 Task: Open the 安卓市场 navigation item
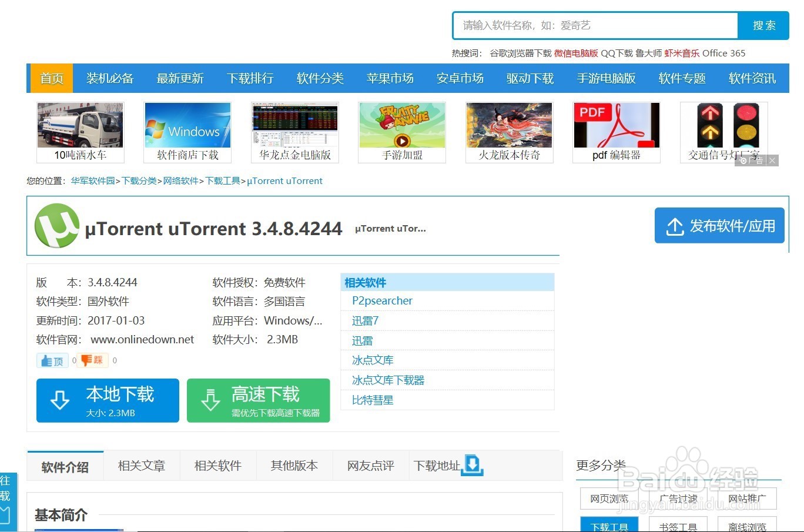[x=460, y=78]
